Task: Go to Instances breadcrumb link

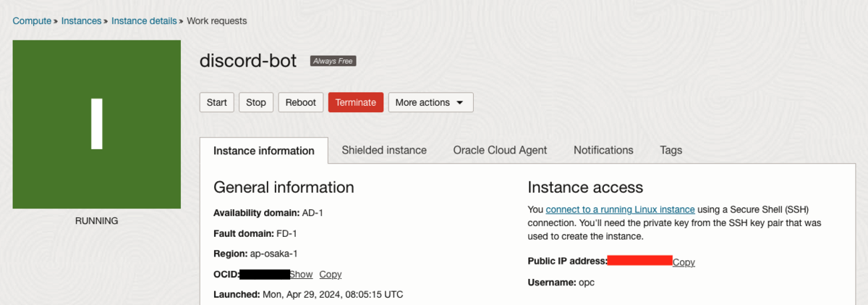Action: [x=81, y=21]
